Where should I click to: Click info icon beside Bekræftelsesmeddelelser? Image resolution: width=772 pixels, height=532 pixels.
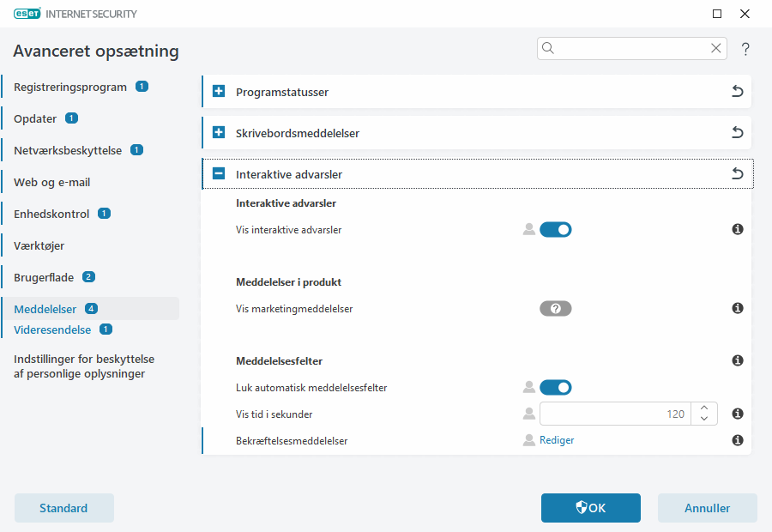tap(737, 440)
